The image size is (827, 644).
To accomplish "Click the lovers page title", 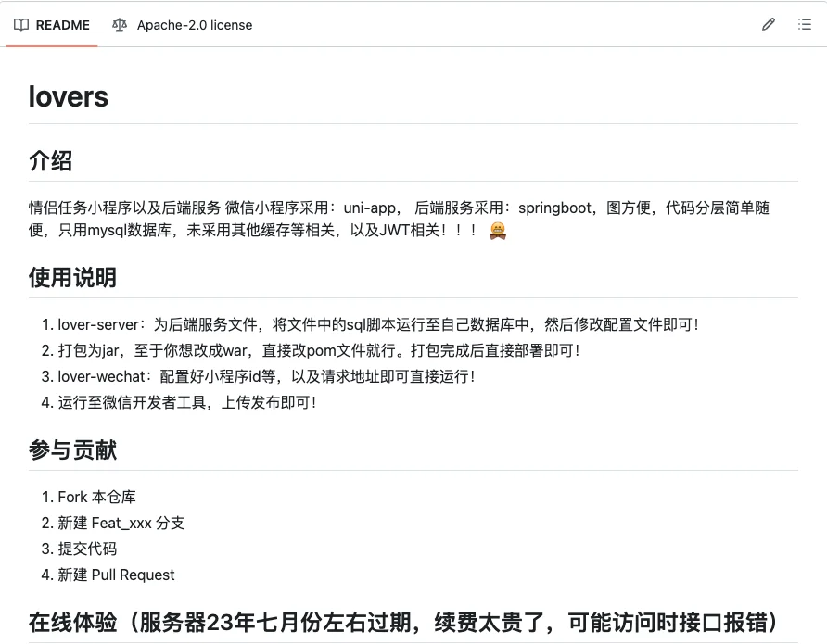I will pyautogui.click(x=69, y=96).
